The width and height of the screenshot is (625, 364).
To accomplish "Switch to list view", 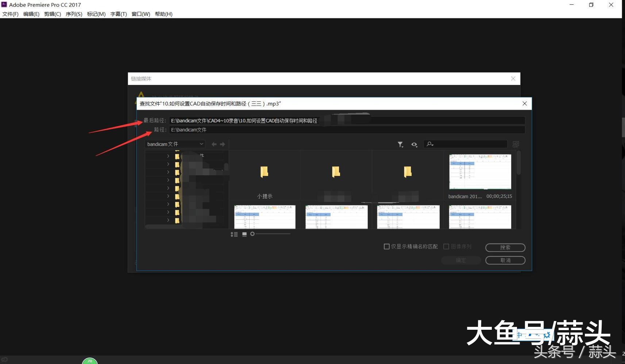I will click(x=234, y=234).
